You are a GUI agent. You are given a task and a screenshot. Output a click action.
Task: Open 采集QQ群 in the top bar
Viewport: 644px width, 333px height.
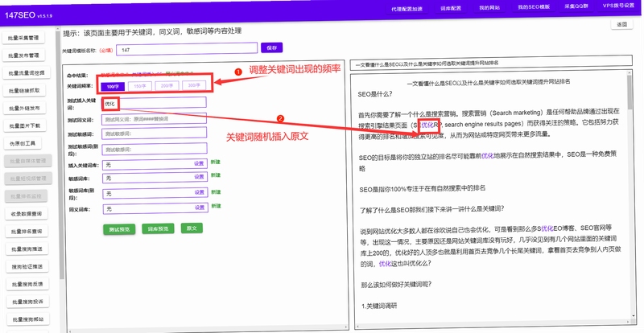tap(576, 6)
